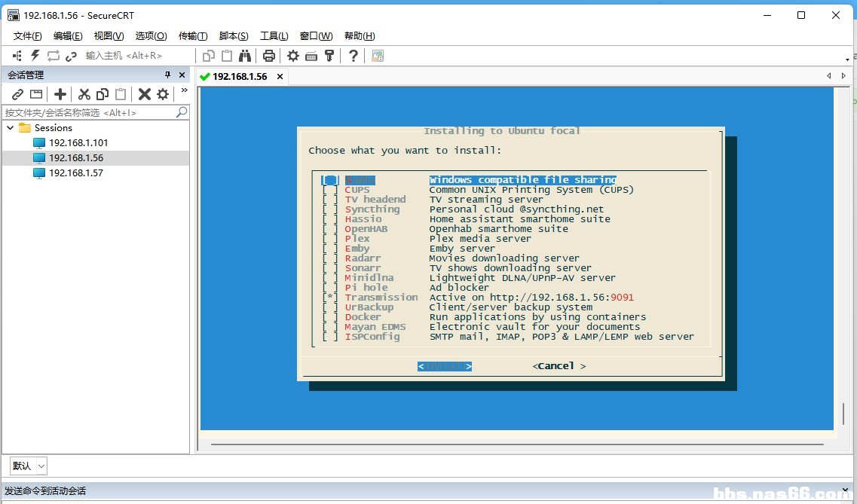Click the Reconnect session toolbar icon
The image size is (857, 504).
point(53,55)
